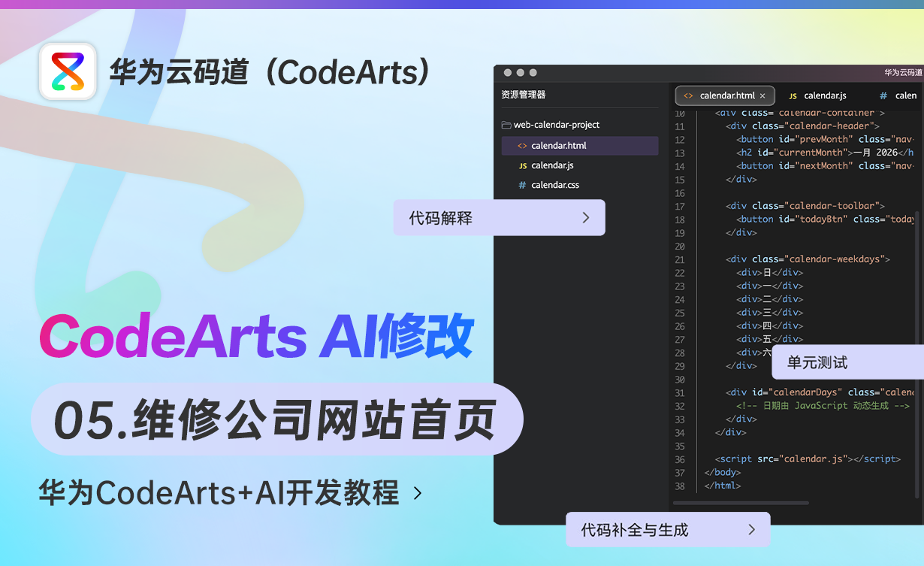Click the CodeArts colorful logo icon
The image size is (924, 566).
[68, 71]
